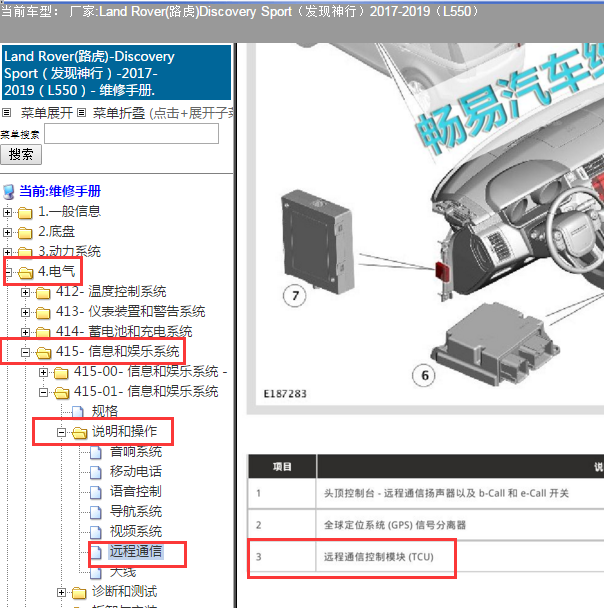Click the document icon of 视频系统
The height and width of the screenshot is (608, 604).
(96, 532)
